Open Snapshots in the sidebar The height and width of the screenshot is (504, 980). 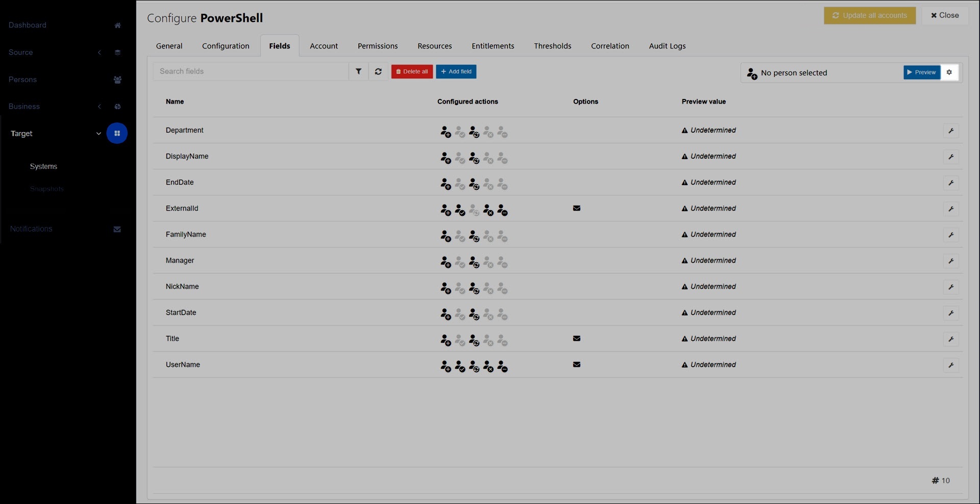click(x=46, y=189)
